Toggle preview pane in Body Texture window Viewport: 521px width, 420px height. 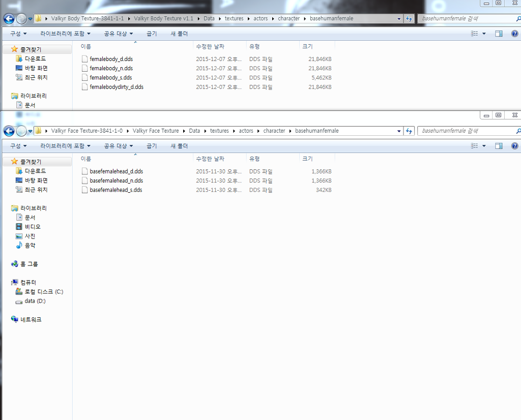499,34
